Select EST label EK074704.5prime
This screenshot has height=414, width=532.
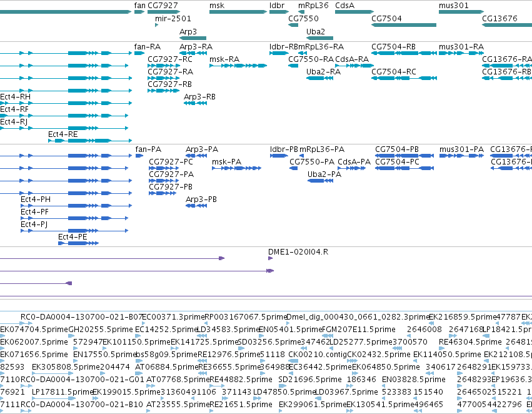pyautogui.click(x=34, y=330)
